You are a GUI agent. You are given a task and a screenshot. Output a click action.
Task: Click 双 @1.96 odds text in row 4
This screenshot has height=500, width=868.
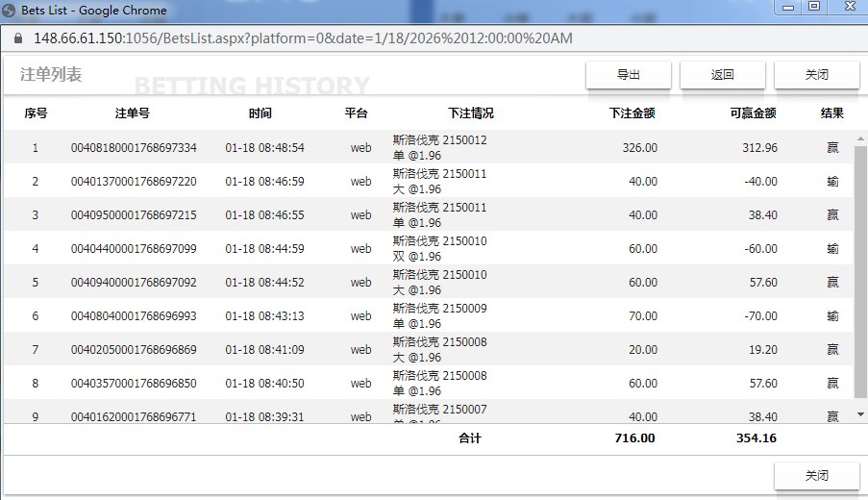pos(417,257)
